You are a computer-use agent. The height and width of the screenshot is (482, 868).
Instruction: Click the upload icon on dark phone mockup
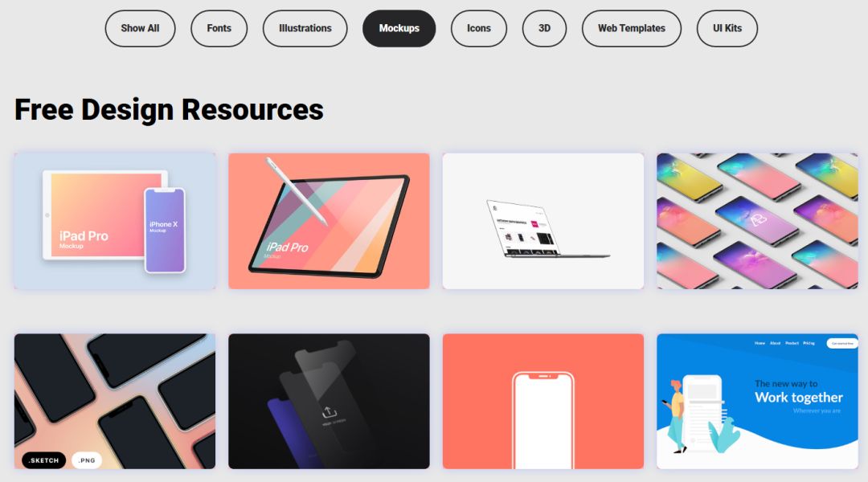pyautogui.click(x=330, y=412)
